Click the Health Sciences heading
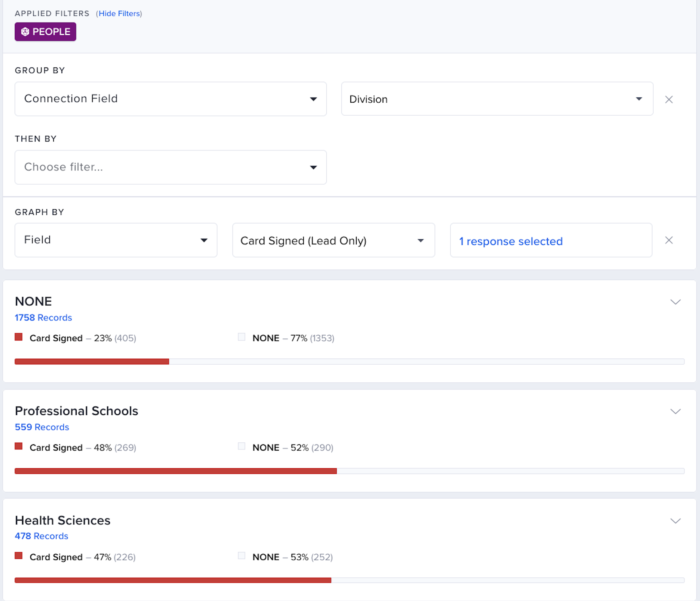Screen dimensions: 700x601 click(63, 520)
